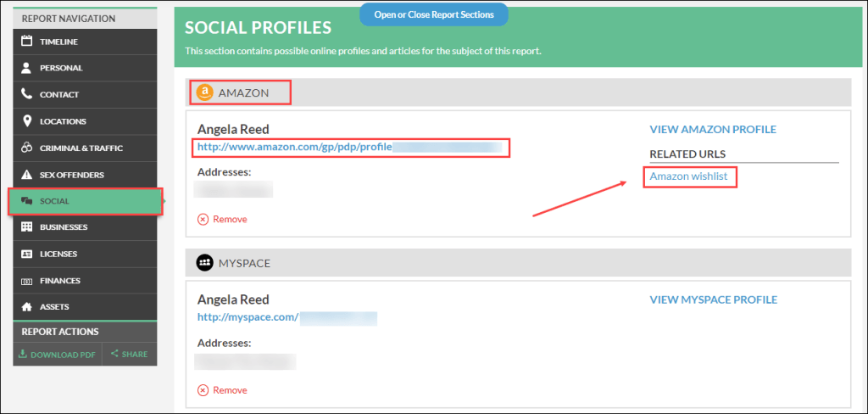Click the Social chat bubbles icon
868x414 pixels.
[26, 201]
